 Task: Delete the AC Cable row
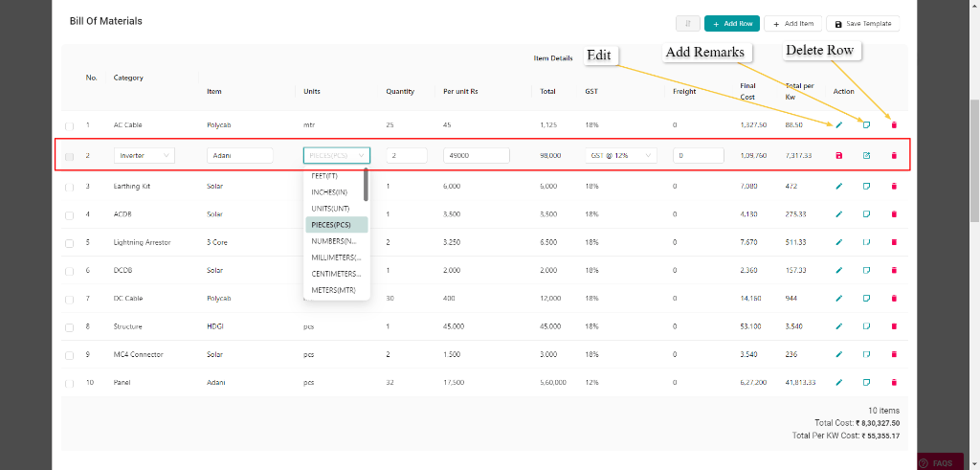[x=894, y=124]
